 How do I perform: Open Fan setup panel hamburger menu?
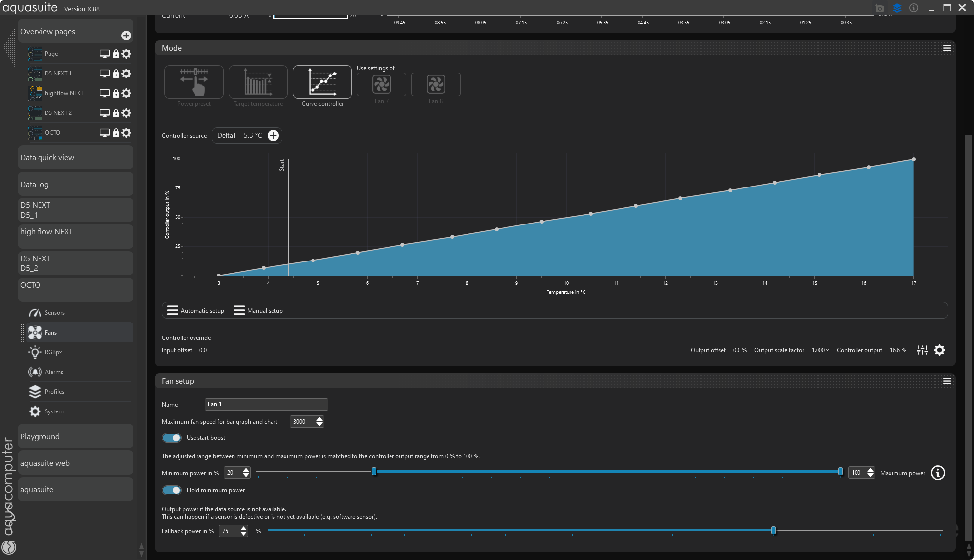point(947,381)
